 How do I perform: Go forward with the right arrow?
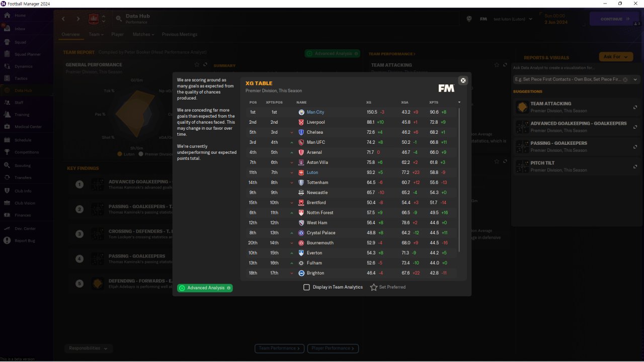[78, 19]
